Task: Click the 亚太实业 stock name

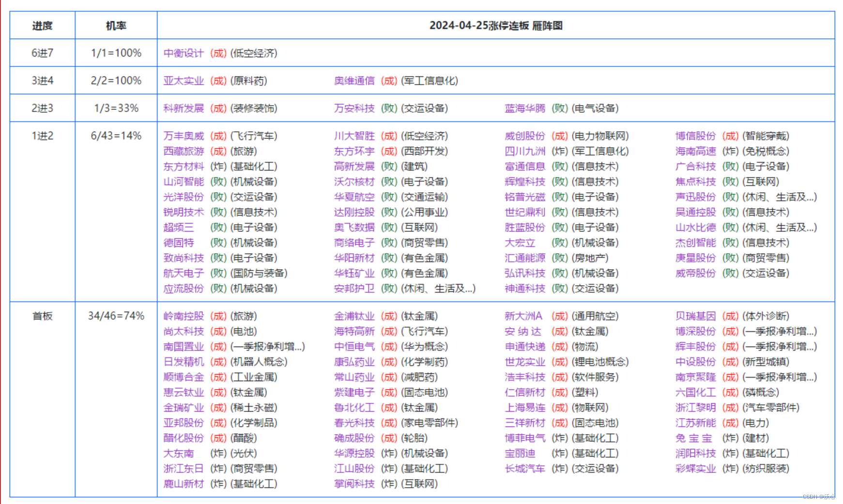Action: pyautogui.click(x=184, y=81)
